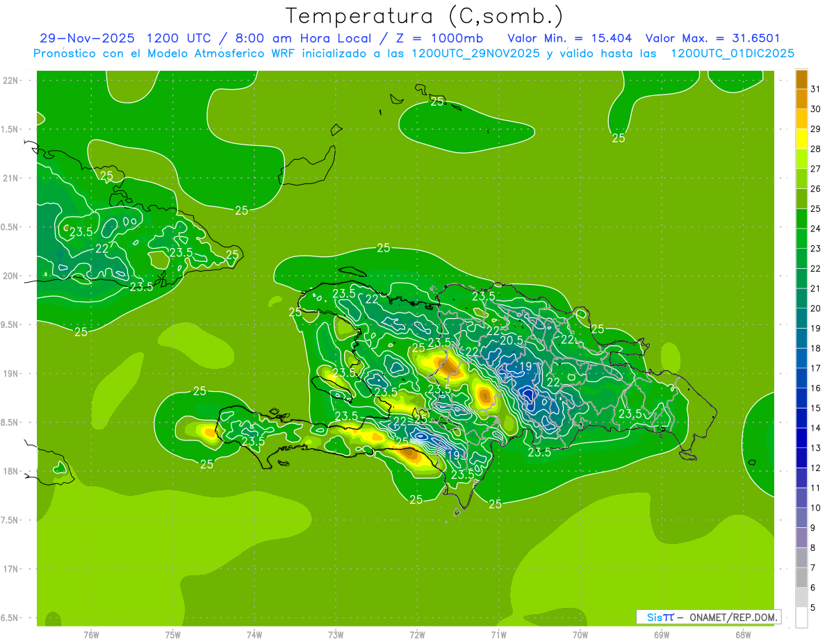Click the 21N latitude axis label
The height and width of the screenshot is (644, 834).
click(12, 178)
